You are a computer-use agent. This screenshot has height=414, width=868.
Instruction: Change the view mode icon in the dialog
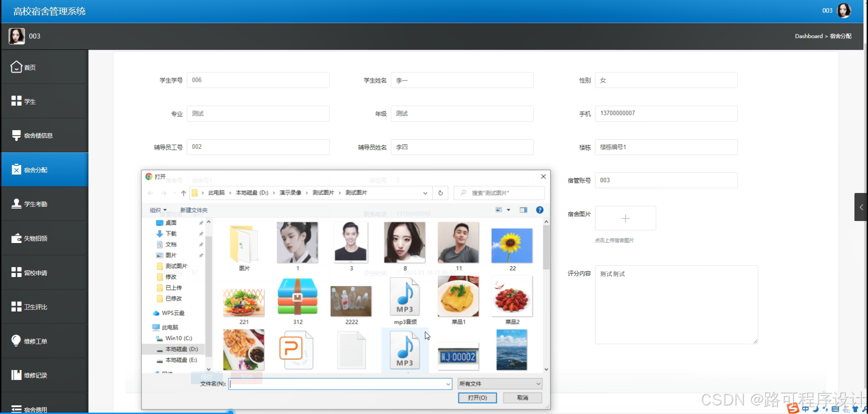pos(499,210)
